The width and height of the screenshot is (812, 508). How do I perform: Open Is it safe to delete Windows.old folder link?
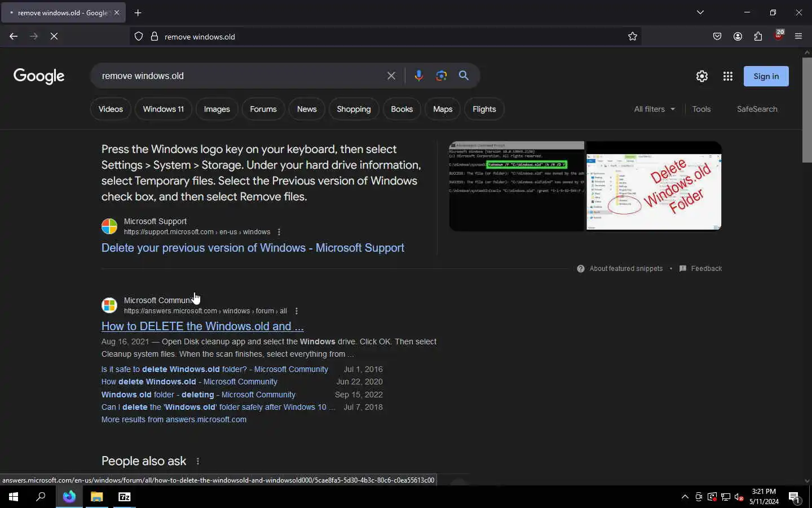click(215, 369)
